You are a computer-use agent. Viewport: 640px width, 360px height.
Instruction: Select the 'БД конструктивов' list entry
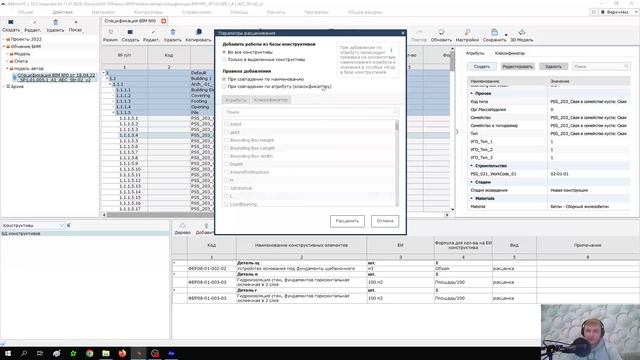[x=84, y=233]
